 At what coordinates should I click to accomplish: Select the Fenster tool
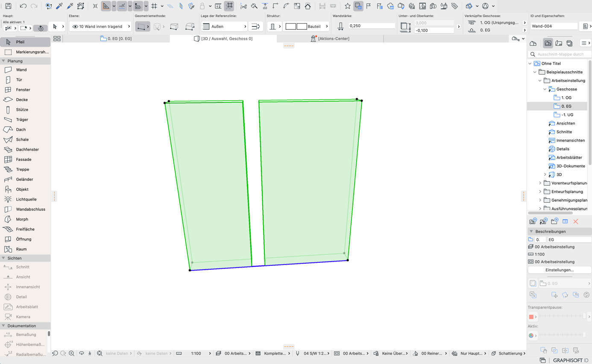pos(25,90)
